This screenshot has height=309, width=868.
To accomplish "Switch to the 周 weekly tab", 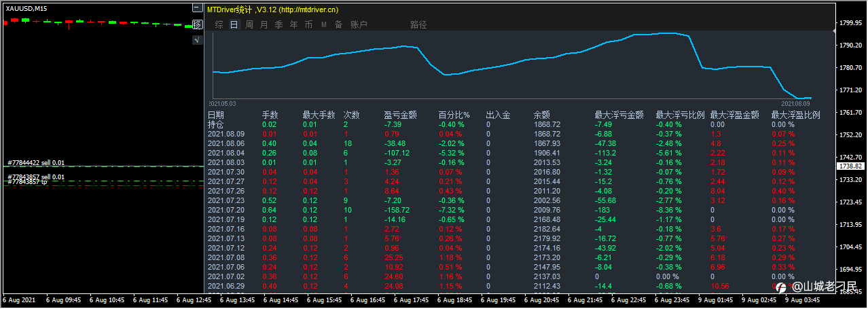I will tap(249, 25).
